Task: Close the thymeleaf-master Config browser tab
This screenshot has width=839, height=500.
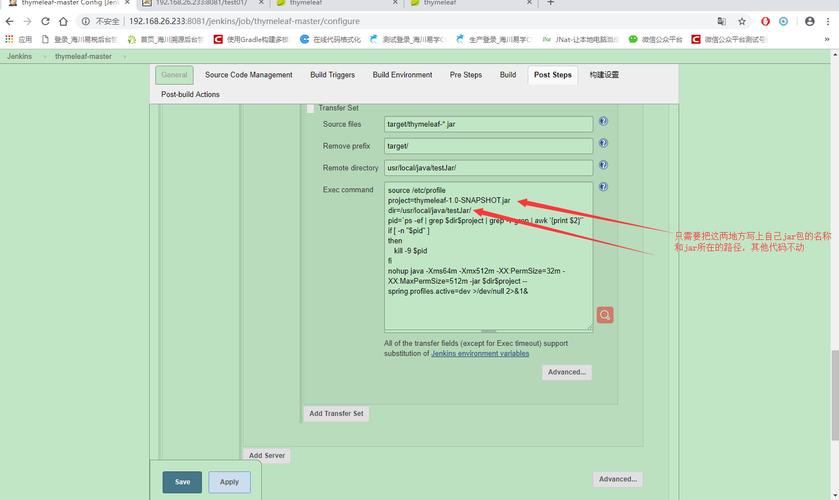Action: 127,3
